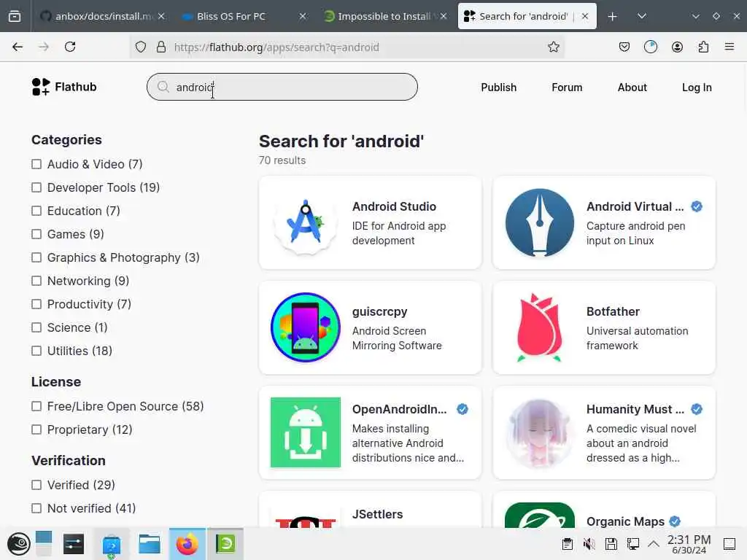This screenshot has width=747, height=560.
Task: Open the Firefox hamburger menu
Action: point(729,47)
